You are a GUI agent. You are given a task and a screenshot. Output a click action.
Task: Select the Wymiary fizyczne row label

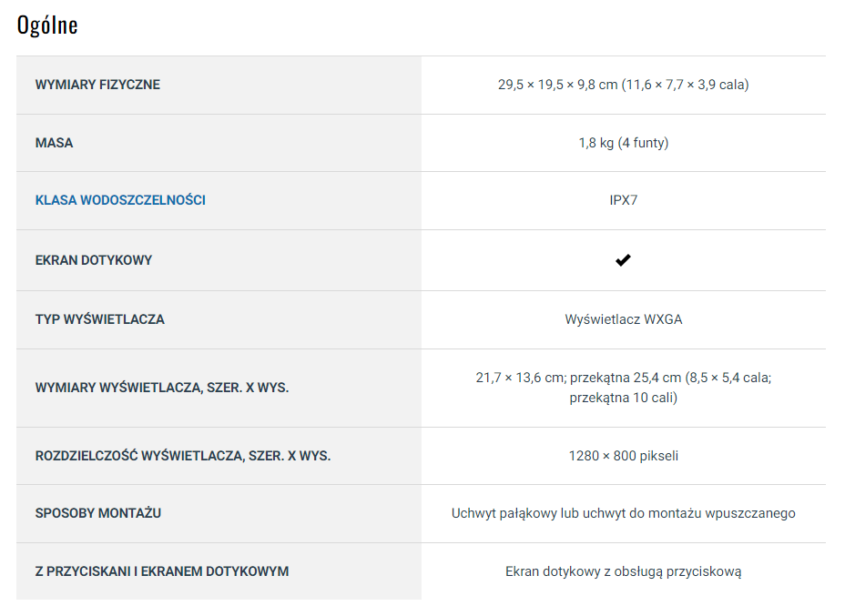coord(97,85)
